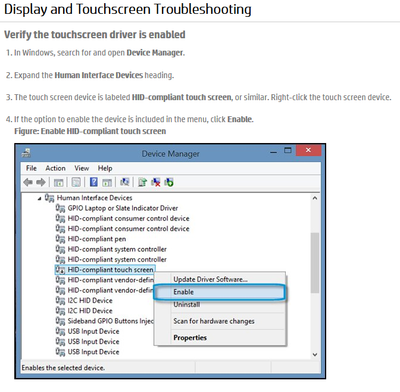This screenshot has width=400, height=392.
Task: Select the second I2C HID Device
Action: tap(90, 311)
